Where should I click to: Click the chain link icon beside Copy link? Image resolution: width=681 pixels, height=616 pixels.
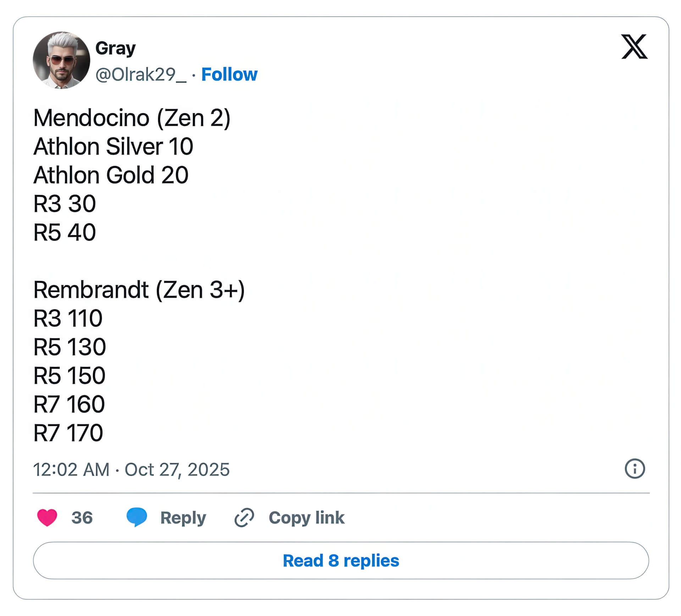point(244,518)
